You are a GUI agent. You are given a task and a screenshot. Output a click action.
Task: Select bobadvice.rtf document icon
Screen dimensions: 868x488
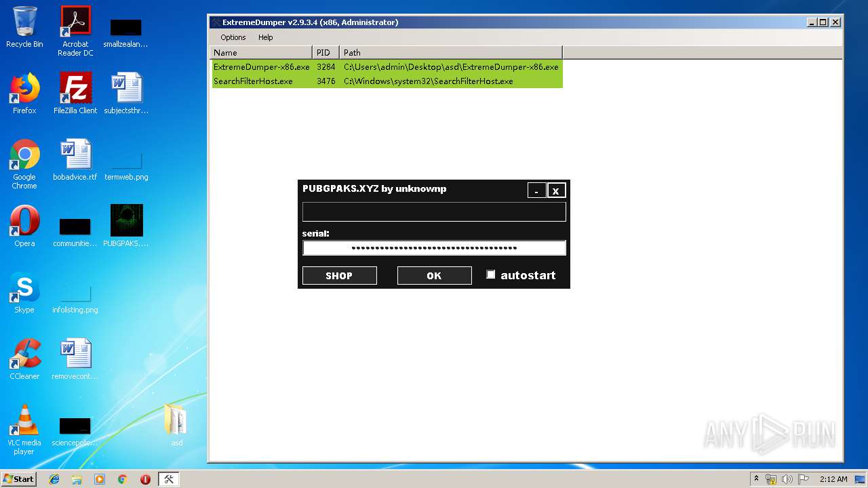pyautogui.click(x=75, y=160)
